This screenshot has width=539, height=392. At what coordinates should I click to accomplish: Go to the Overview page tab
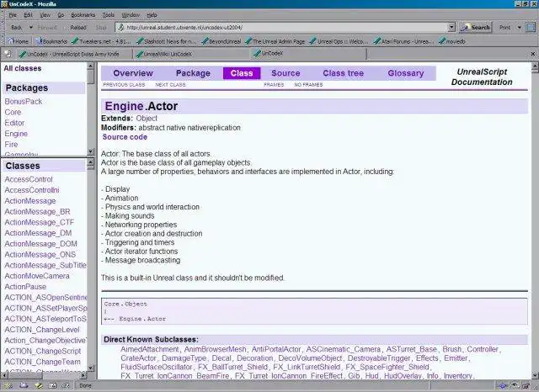(133, 73)
